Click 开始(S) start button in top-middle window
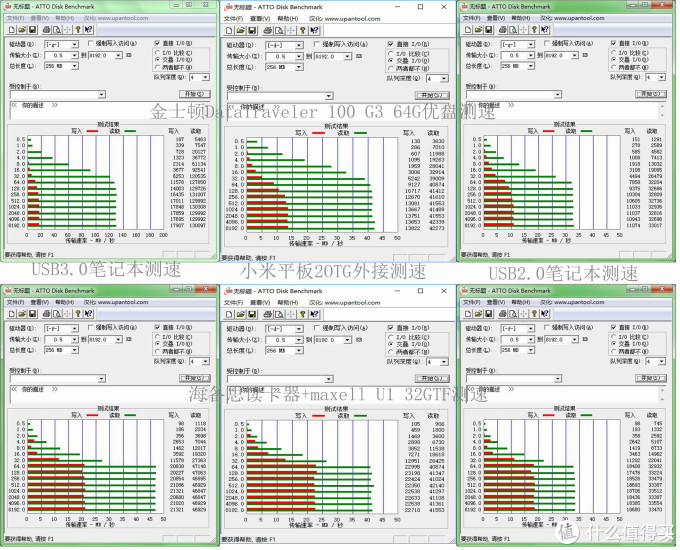Screen dimensions: 680x550 pos(432,95)
